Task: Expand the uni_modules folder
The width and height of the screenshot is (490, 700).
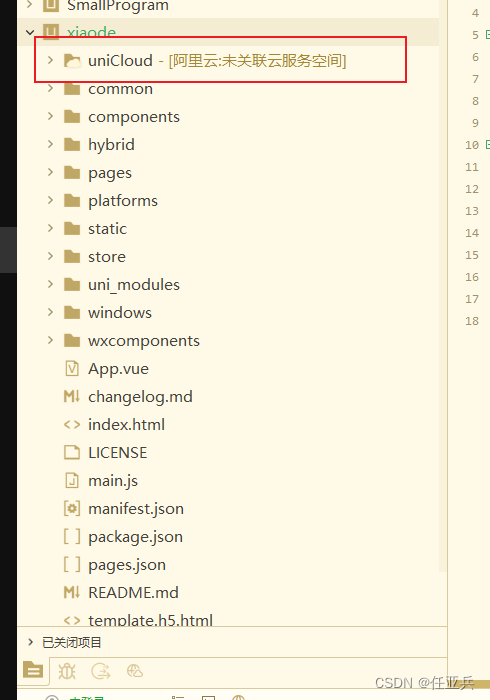Action: [50, 284]
